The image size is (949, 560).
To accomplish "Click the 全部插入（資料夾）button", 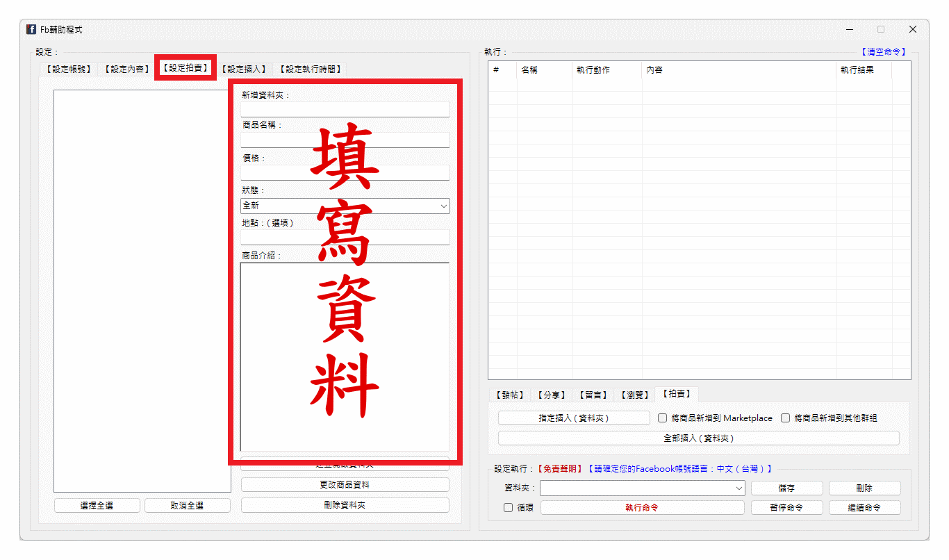I will 699,438.
